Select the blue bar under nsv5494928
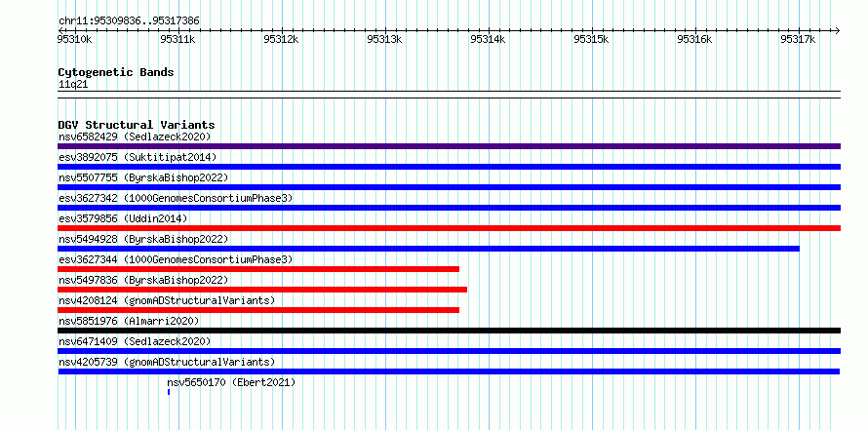The image size is (868, 430). 428,249
